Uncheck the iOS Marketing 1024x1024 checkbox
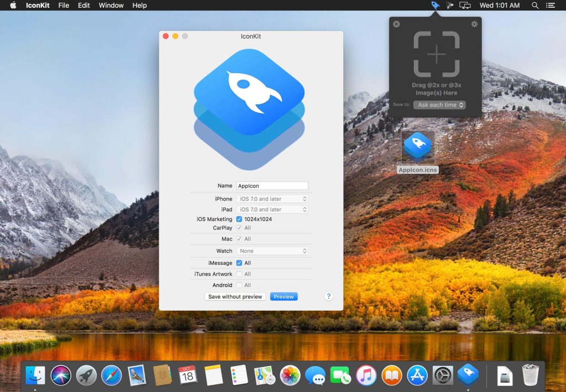Image resolution: width=566 pixels, height=392 pixels. click(x=239, y=219)
